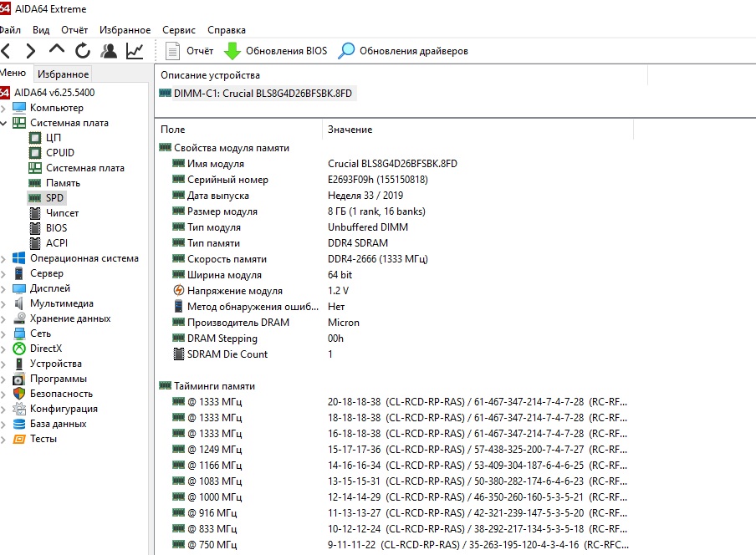Select the AIDA64 v6.25.5400 root node

[54, 93]
